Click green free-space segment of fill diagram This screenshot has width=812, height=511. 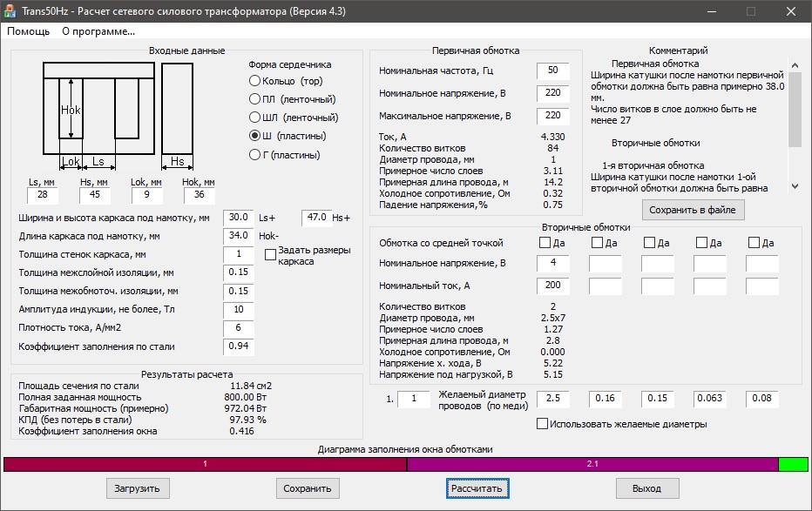(794, 464)
